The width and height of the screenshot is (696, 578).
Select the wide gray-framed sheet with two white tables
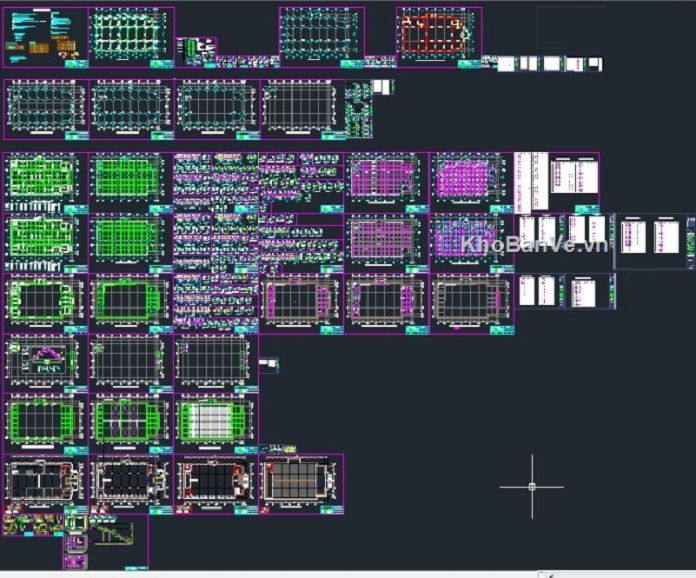[x=654, y=241]
